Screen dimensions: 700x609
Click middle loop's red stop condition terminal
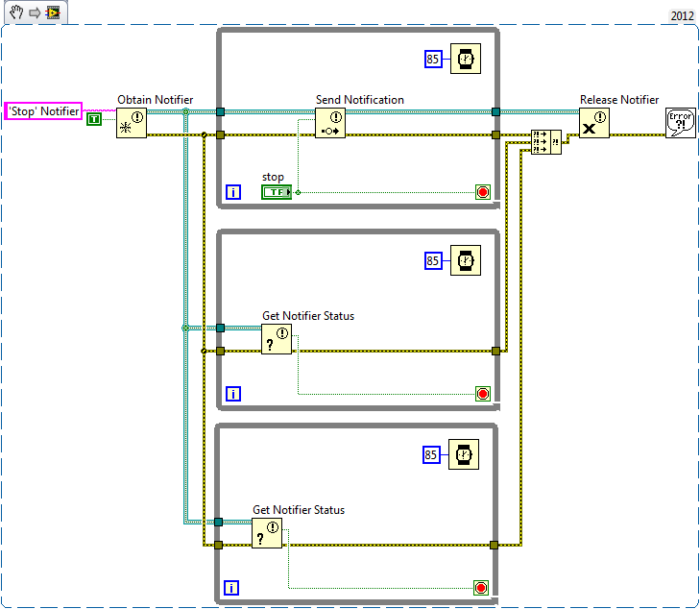pyautogui.click(x=482, y=393)
